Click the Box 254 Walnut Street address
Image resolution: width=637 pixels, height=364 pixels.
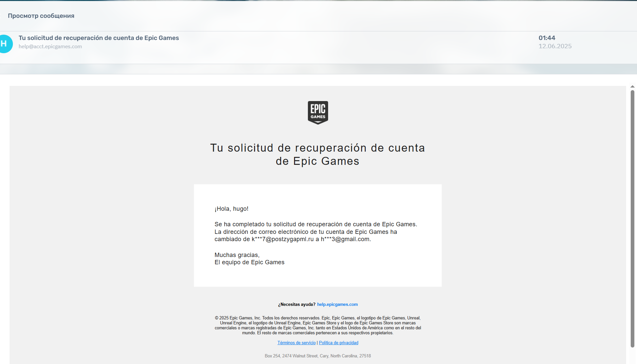click(318, 356)
